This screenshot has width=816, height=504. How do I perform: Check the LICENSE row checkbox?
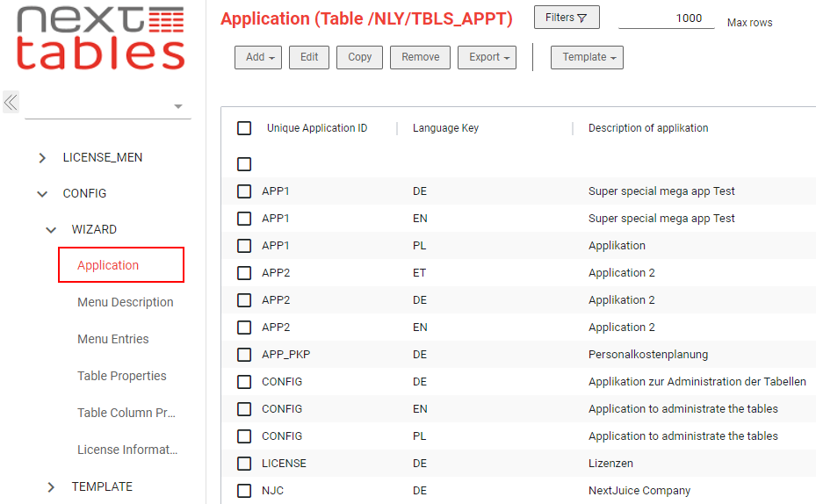(x=244, y=464)
